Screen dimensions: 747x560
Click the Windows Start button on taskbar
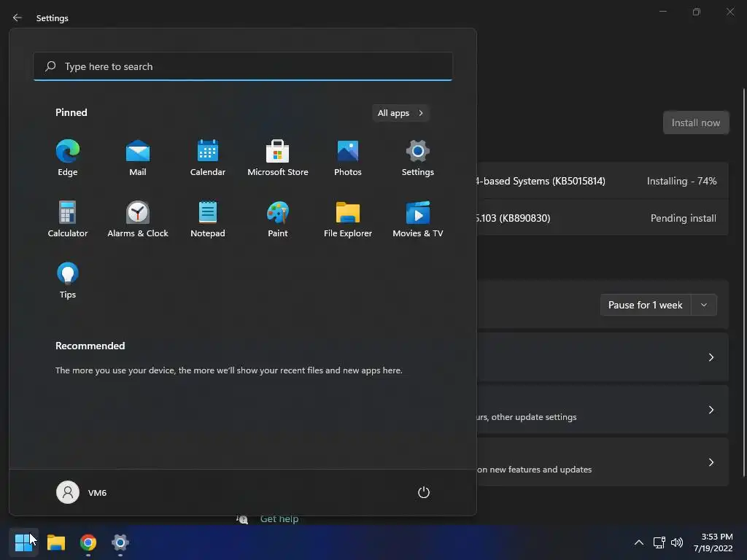23,542
